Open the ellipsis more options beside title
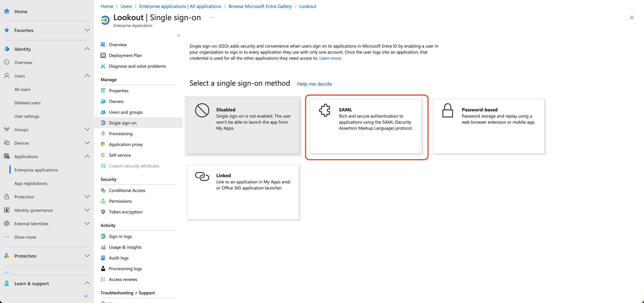The image size is (644, 303). 212,17
